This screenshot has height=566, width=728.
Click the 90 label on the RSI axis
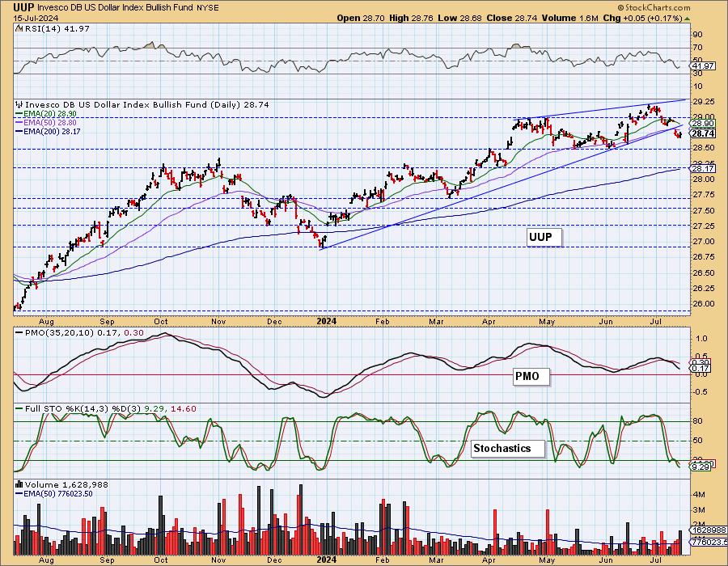[x=697, y=34]
